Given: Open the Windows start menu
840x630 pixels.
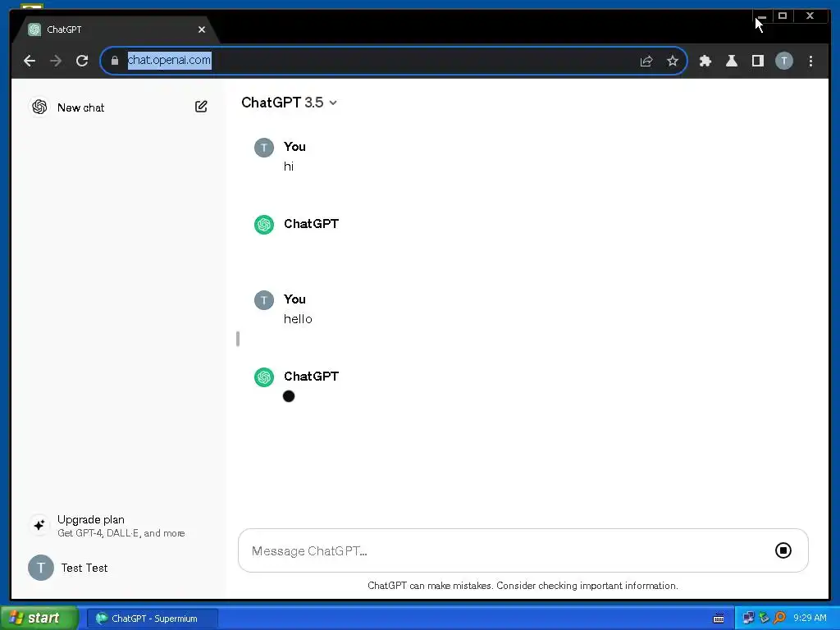Looking at the screenshot, I should tap(39, 619).
